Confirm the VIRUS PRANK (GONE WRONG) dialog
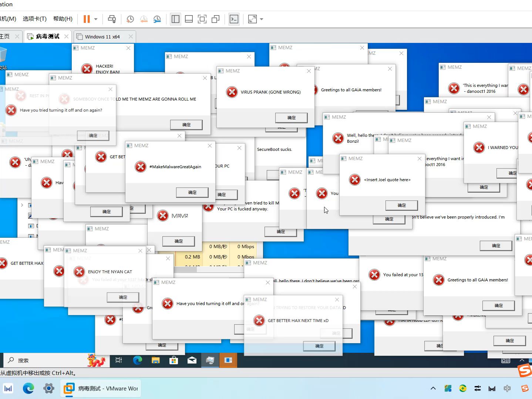Image resolution: width=532 pixels, height=399 pixels. [292, 118]
